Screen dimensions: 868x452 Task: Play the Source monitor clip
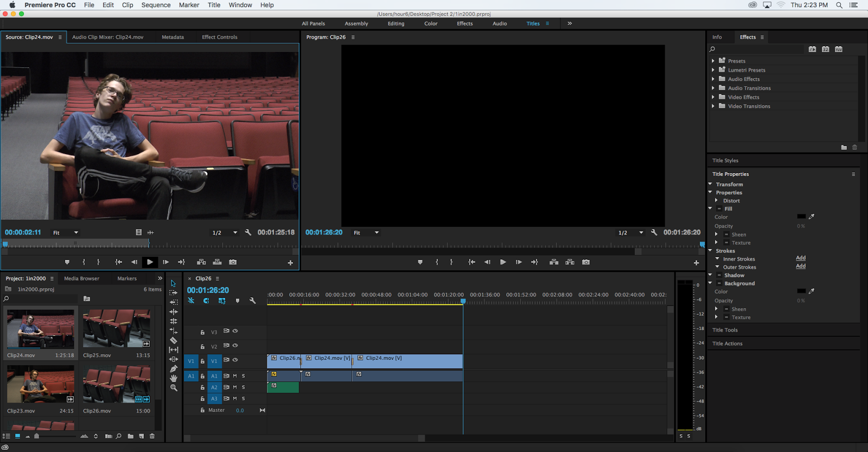click(x=150, y=262)
